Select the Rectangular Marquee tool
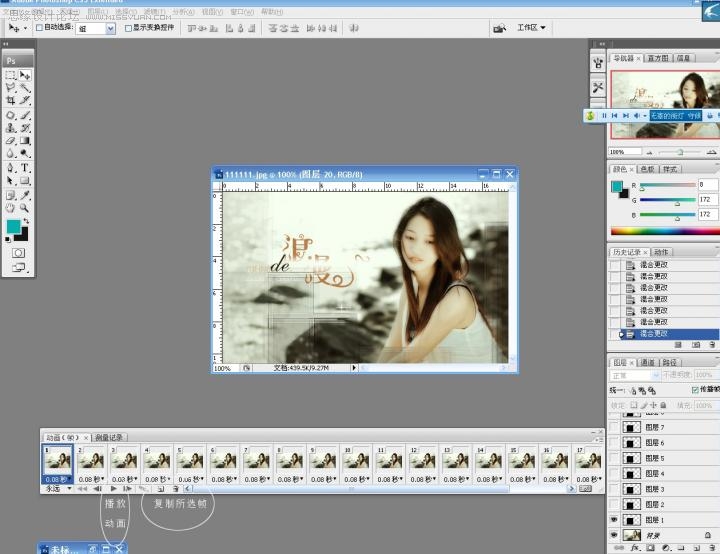This screenshot has width=720, height=554. click(11, 75)
